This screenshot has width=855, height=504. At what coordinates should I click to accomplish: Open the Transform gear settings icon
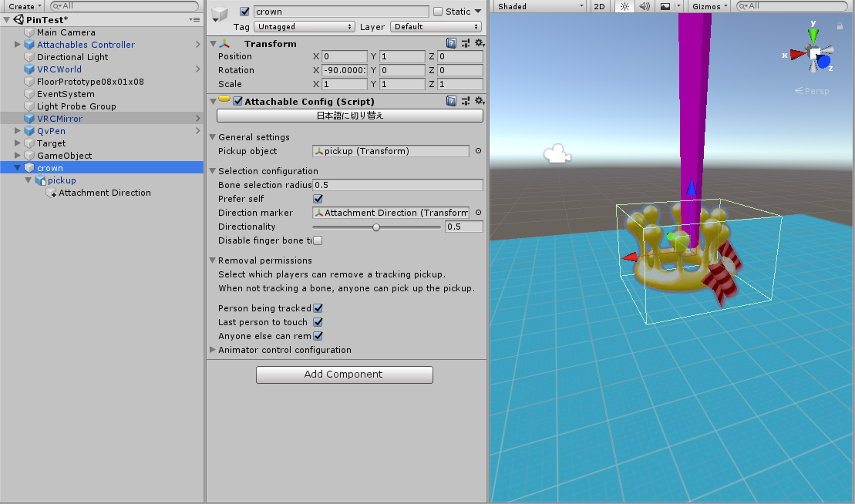pos(480,43)
